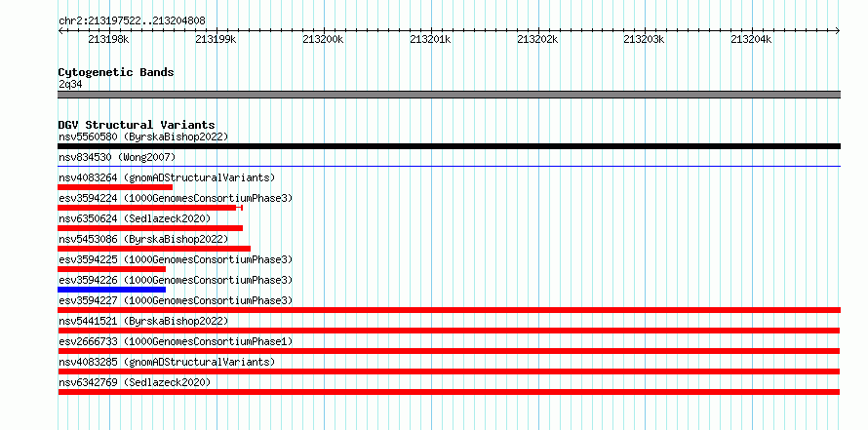This screenshot has width=868, height=430.
Task: Click the esv3594227 (1000GenomesConsortiumPhase3) label
Action: tap(176, 300)
